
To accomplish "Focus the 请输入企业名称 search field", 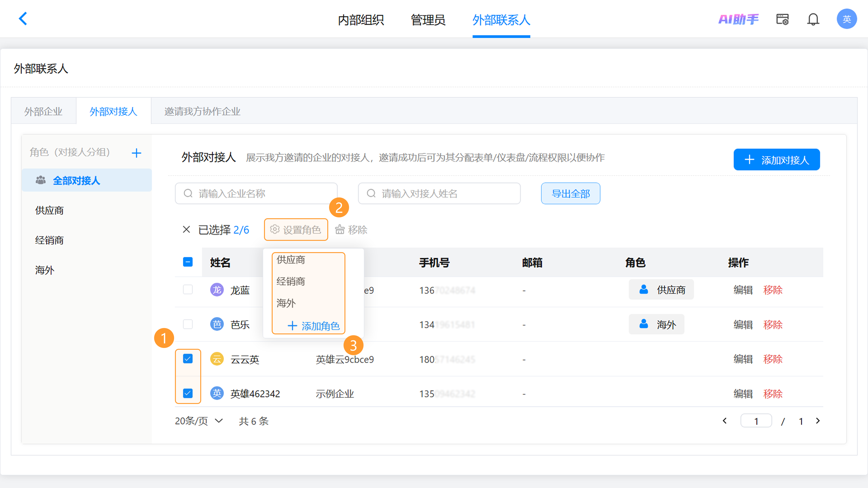I will [x=256, y=194].
